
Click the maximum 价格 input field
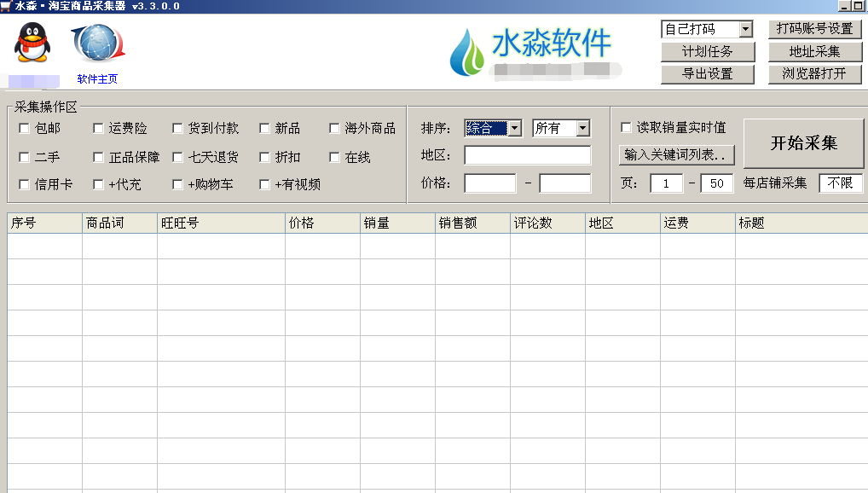click(x=565, y=183)
